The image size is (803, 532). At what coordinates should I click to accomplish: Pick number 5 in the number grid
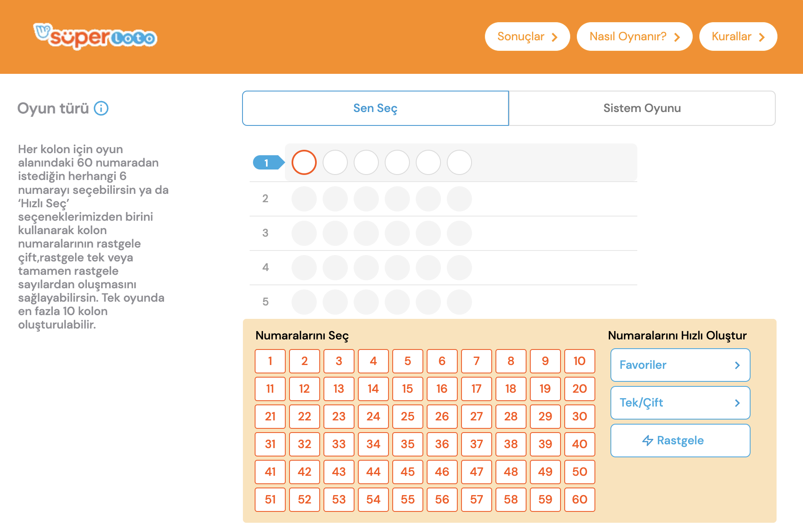pos(408,361)
